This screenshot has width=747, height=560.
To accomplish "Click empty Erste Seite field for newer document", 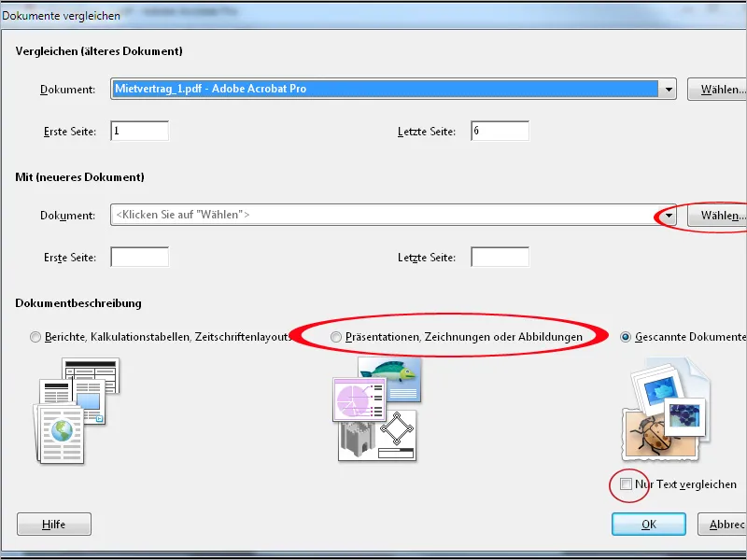I will (x=139, y=258).
